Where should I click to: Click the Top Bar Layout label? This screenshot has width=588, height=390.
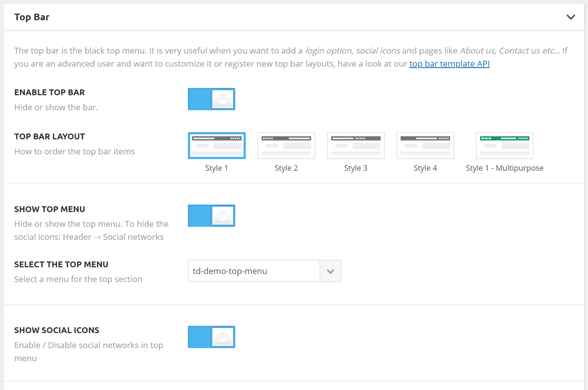[50, 137]
